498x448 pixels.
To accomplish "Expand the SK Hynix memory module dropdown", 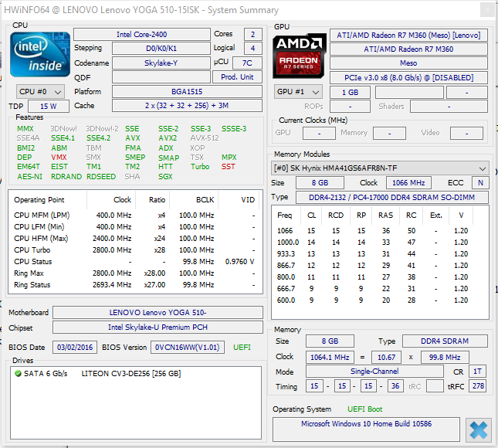I will [381, 168].
